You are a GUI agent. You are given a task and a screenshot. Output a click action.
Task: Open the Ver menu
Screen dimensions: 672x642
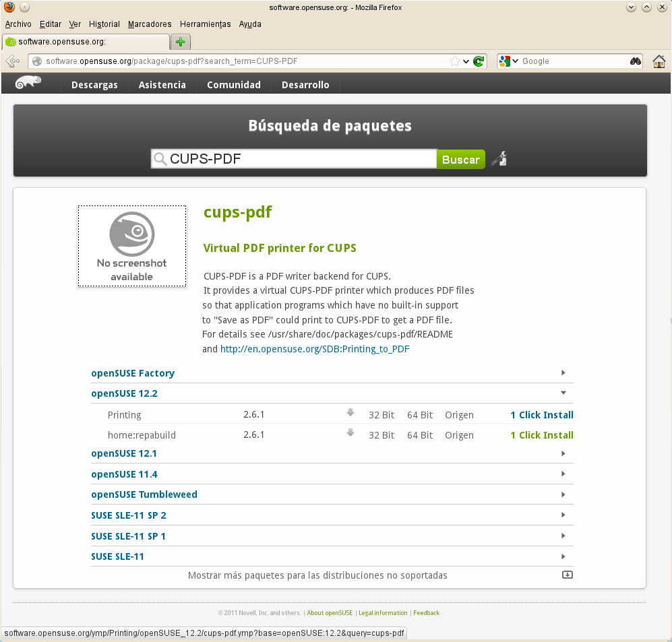pos(75,24)
